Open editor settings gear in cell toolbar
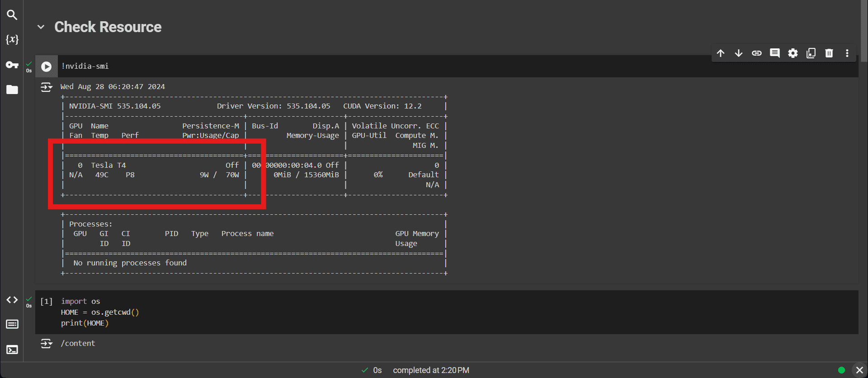This screenshot has height=378, width=868. (793, 53)
